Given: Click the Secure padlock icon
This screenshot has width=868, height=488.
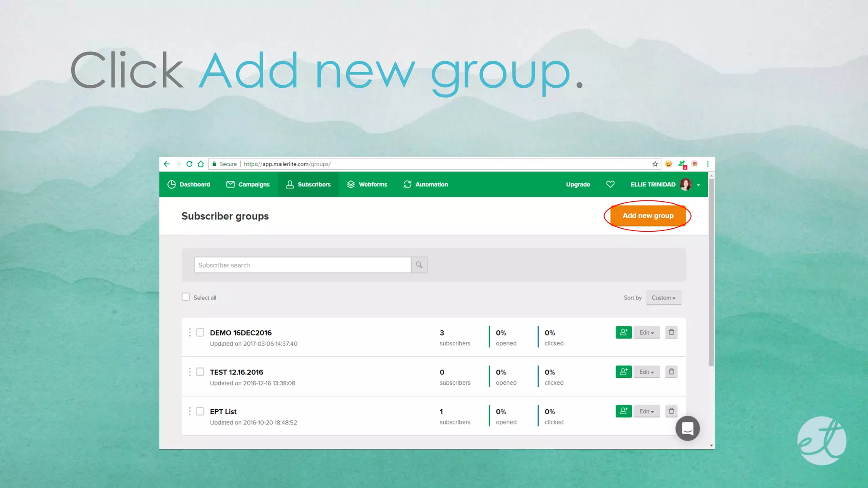Looking at the screenshot, I should (214, 164).
